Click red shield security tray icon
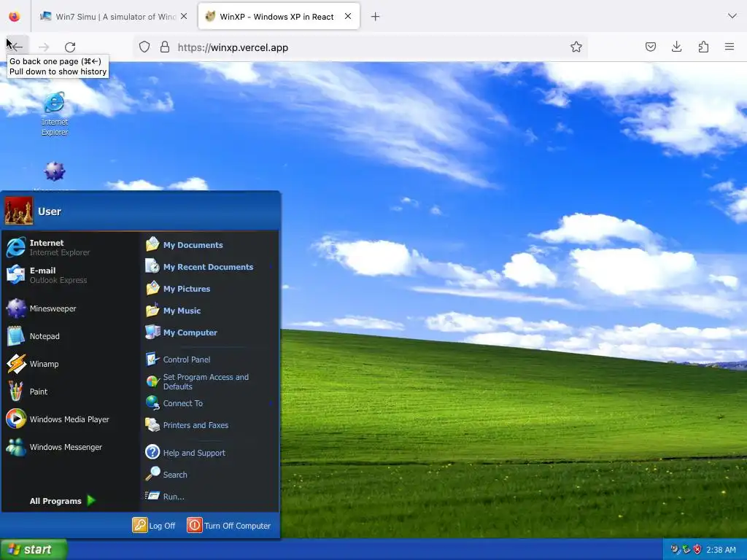 [x=697, y=550]
